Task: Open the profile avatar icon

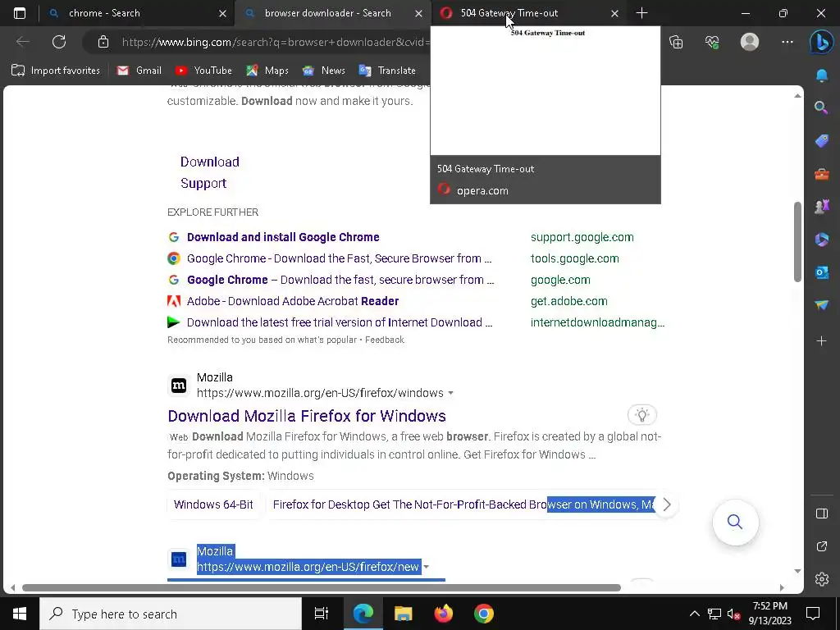Action: pyautogui.click(x=750, y=42)
